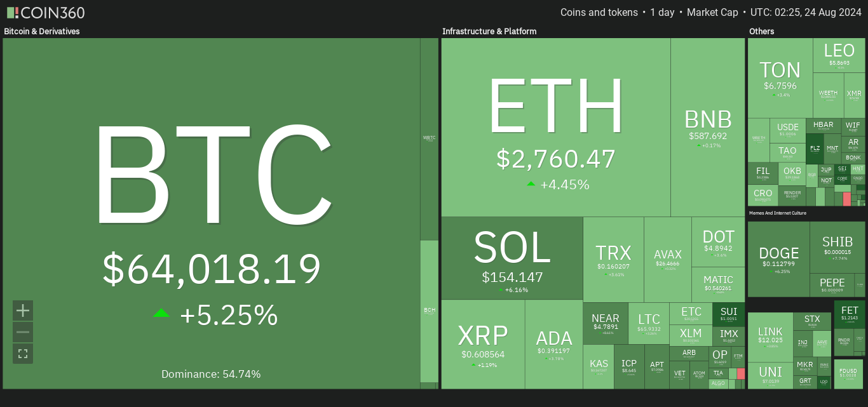Screen dimensions: 868x407
Task: Open the SOL tile
Action: (512, 258)
